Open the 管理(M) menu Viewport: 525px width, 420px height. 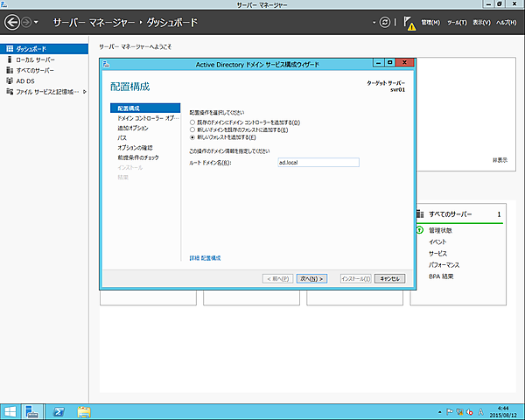[x=430, y=23]
